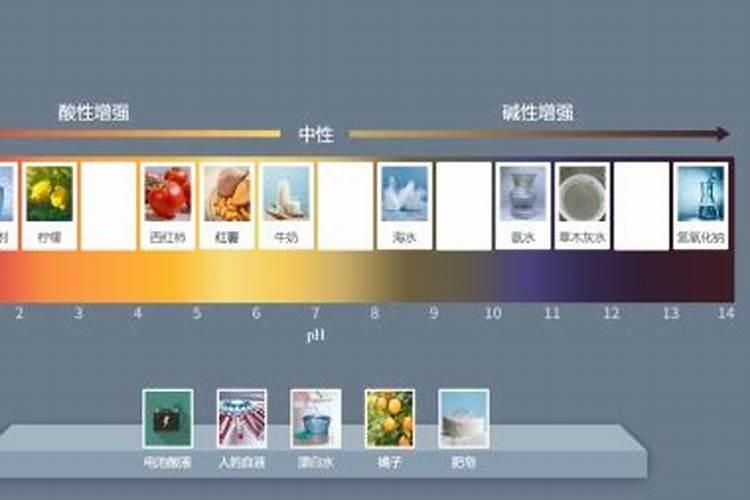Screen dimensions: 750x500
Task: Click the 中性 neutral label
Action: click(316, 134)
